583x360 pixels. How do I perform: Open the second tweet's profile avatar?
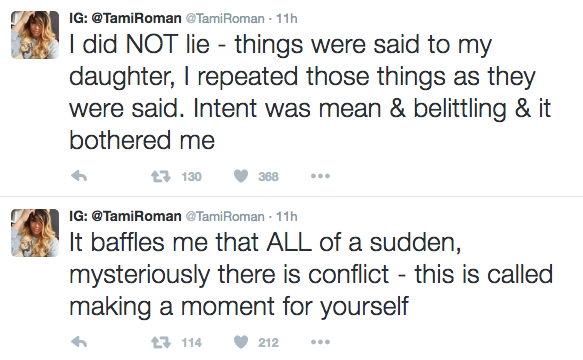(x=35, y=233)
